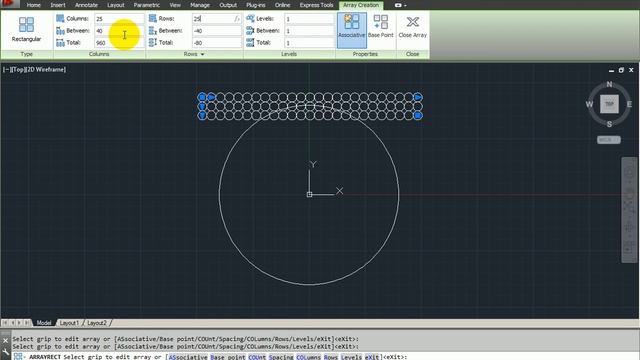The width and height of the screenshot is (640, 360).
Task: Expand the Rows panel dropdown arrow
Action: pyautogui.click(x=202, y=54)
